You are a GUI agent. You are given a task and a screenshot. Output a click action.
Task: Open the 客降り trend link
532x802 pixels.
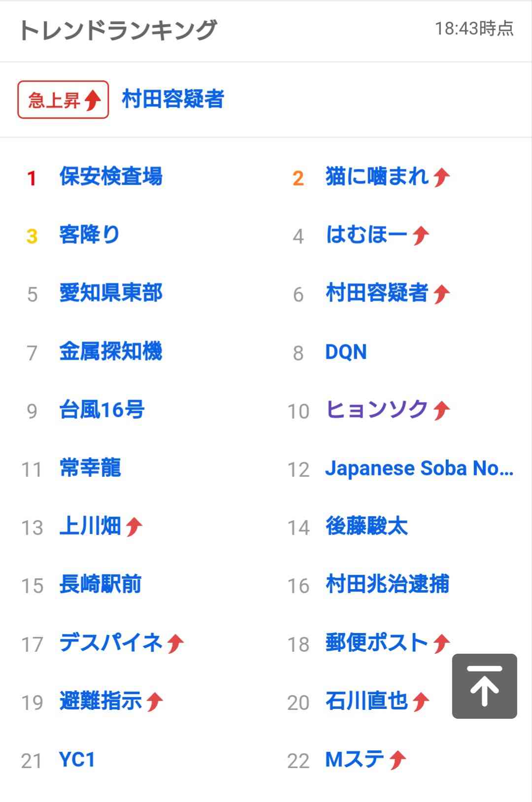[90, 234]
